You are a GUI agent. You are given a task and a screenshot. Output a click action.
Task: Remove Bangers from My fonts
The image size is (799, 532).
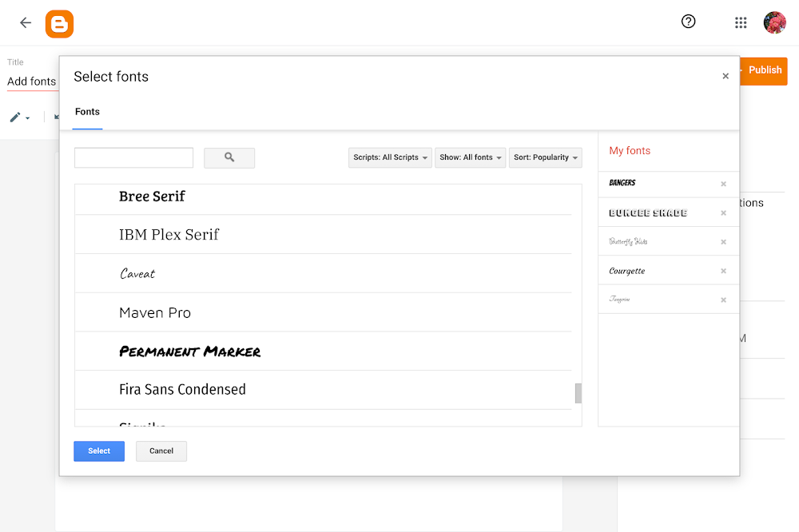pyautogui.click(x=723, y=184)
